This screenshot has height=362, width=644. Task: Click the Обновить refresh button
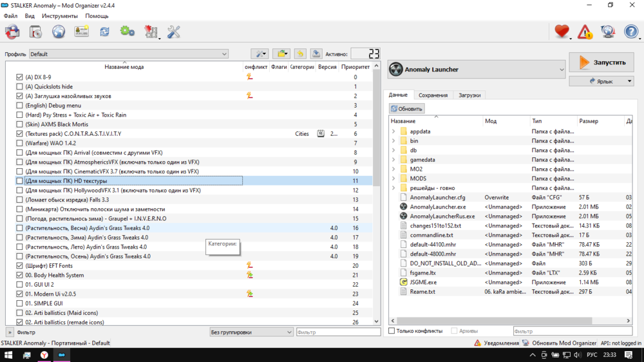click(406, 108)
